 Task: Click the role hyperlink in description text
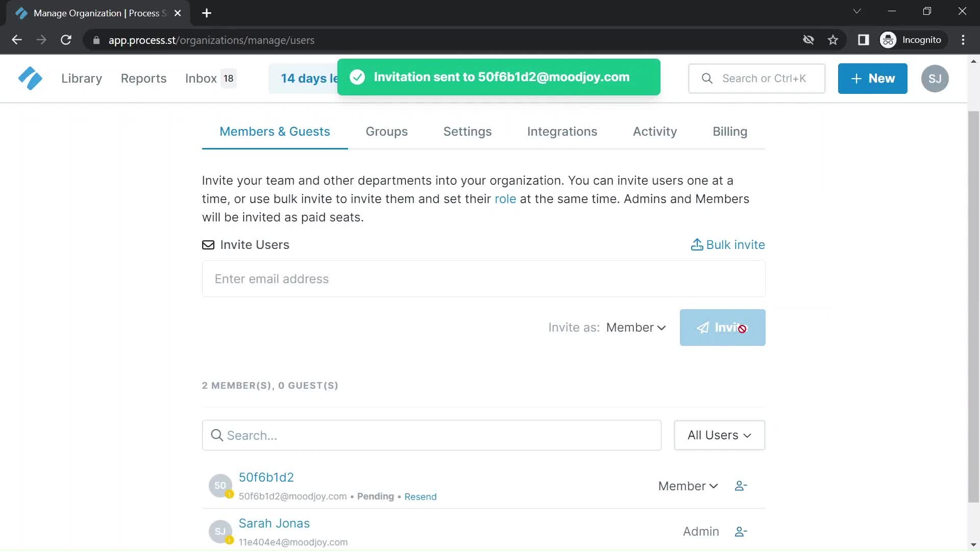tap(505, 198)
